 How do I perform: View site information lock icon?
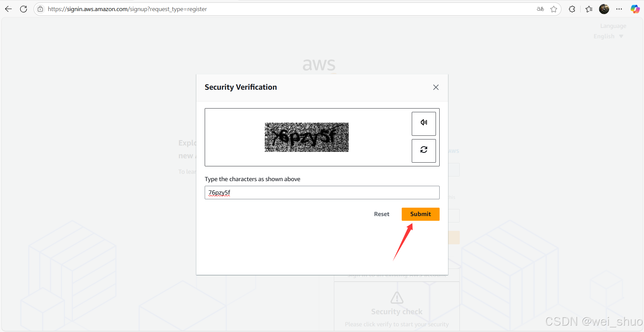pos(40,9)
